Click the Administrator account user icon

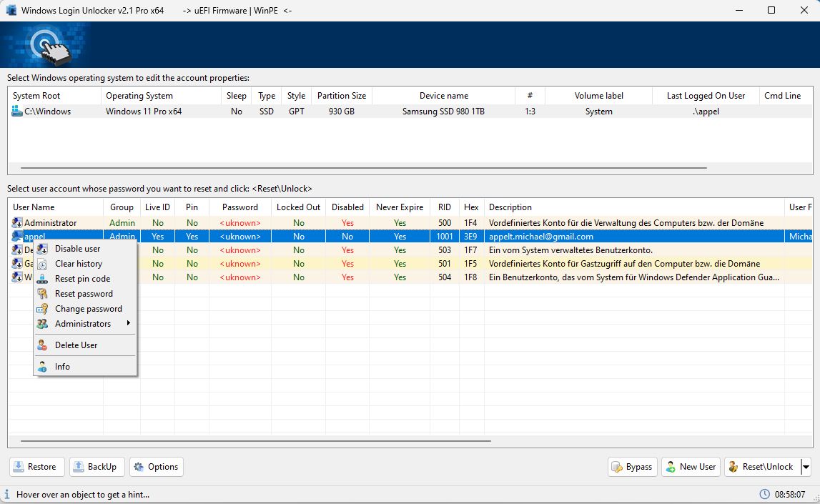coord(17,223)
